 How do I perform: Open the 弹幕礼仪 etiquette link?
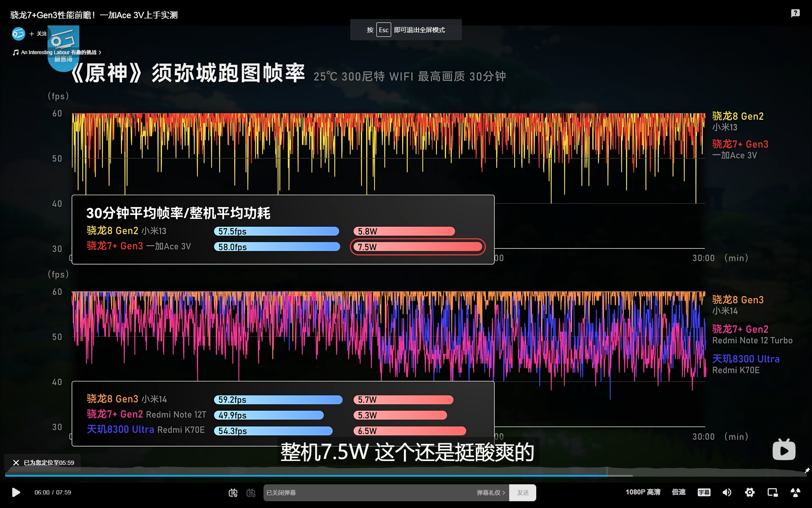(491, 492)
